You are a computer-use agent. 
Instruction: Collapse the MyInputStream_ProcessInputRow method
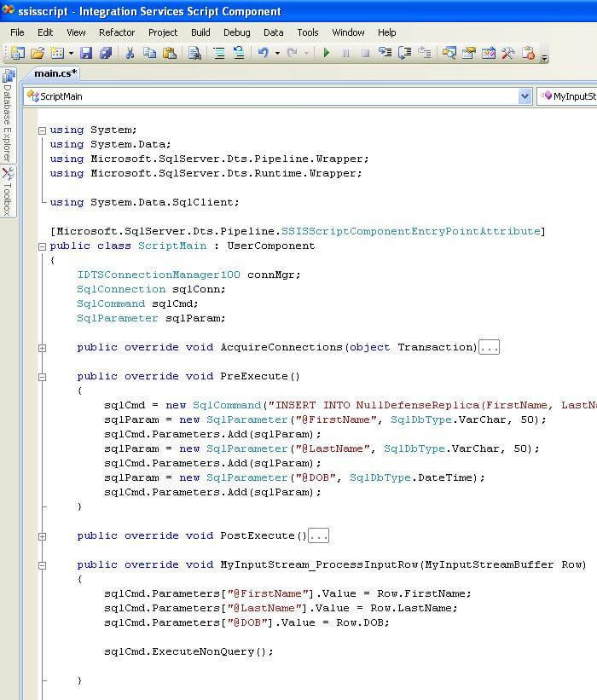[x=42, y=565]
